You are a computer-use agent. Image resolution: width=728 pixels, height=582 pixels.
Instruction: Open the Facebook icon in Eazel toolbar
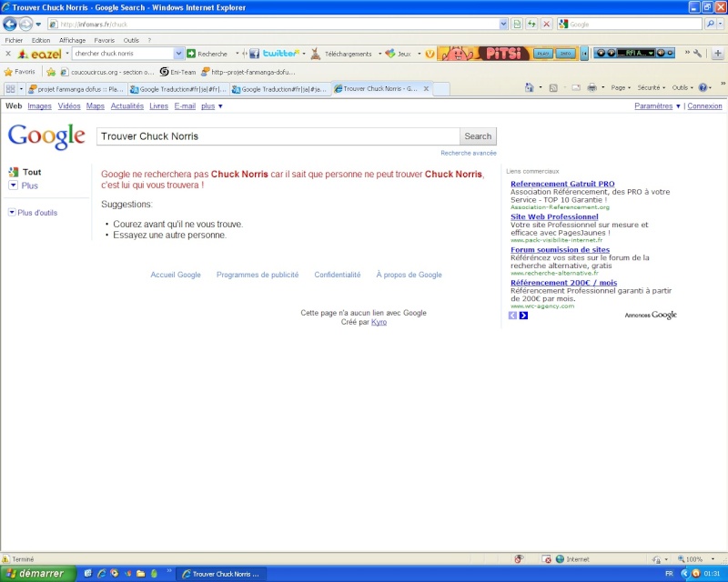(254, 54)
